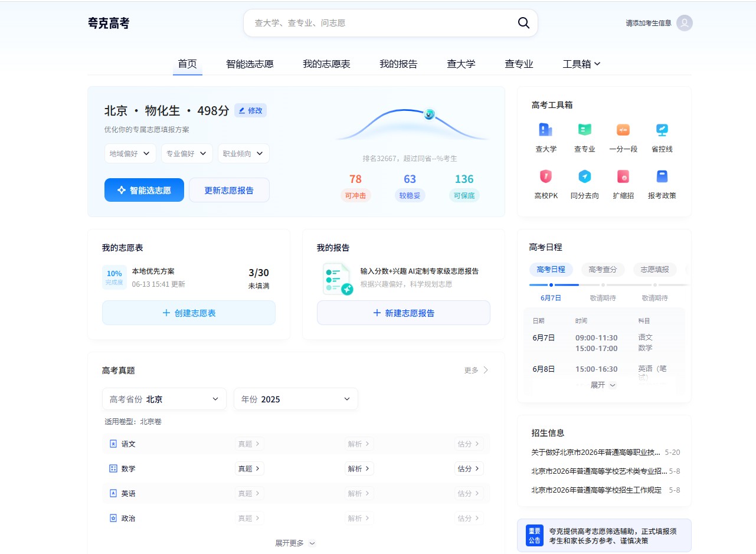Screen dimensions: 756x554
Task: Open 政治 估分 button
Action: click(x=469, y=518)
